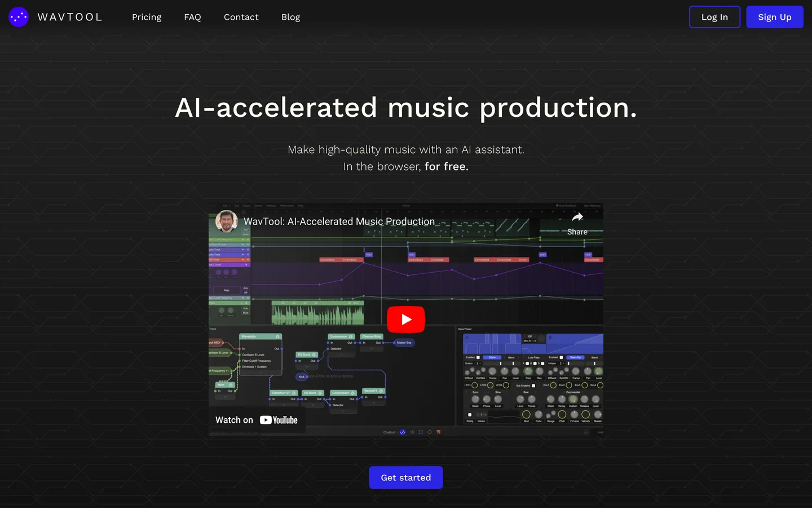This screenshot has width=812, height=508.
Task: Open the video channel avatar
Action: point(227,222)
